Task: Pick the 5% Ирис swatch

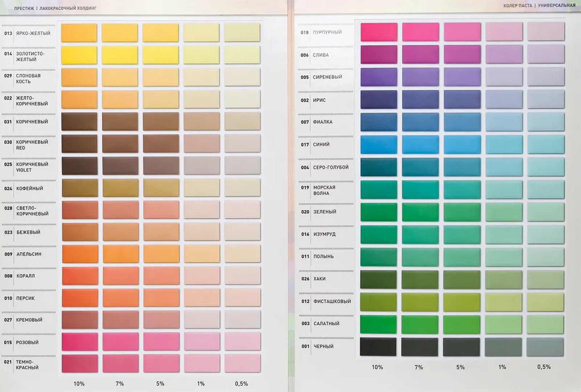Action: click(462, 99)
